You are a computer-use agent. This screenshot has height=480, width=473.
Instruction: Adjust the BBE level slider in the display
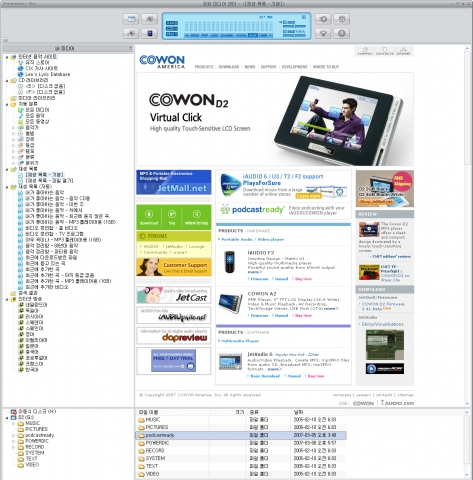(294, 26)
